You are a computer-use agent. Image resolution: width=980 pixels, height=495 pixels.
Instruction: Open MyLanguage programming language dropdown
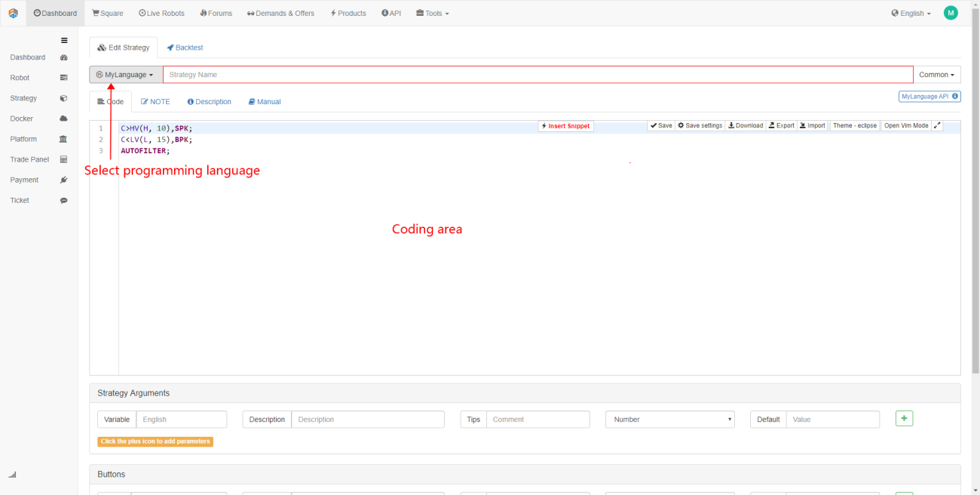point(126,75)
